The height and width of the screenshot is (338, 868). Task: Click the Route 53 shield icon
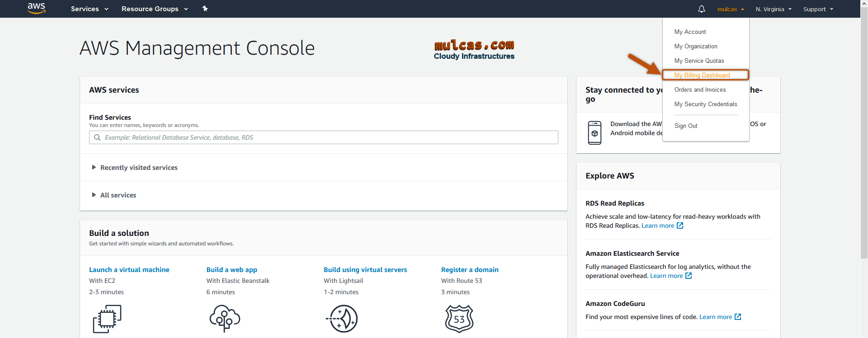click(459, 319)
